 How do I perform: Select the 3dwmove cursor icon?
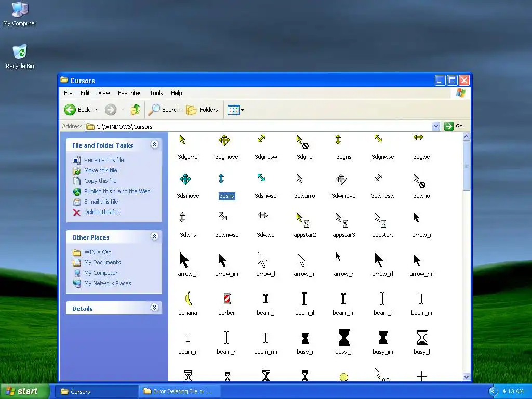tap(341, 179)
